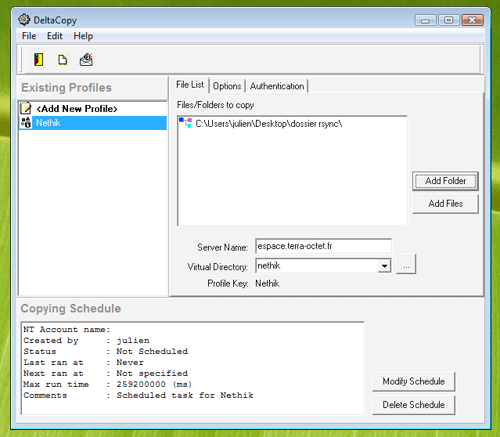500x437 pixels.
Task: Minimize the DeltaCopy window
Action: tap(425, 21)
